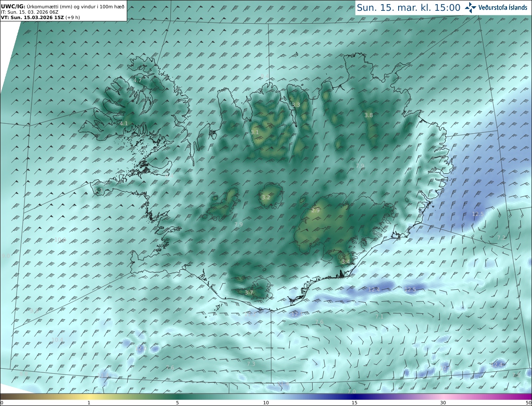Viewport: 532px width, 406px height.
Task: Click the 4.1 value on the map
Action: pos(124,123)
